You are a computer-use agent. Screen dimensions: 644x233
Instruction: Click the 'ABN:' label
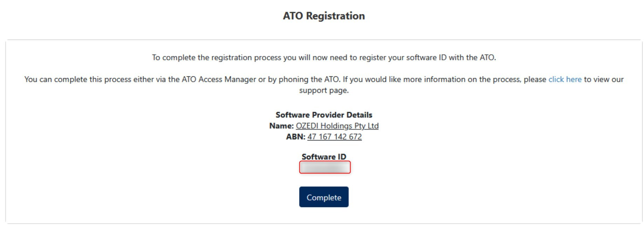click(296, 137)
